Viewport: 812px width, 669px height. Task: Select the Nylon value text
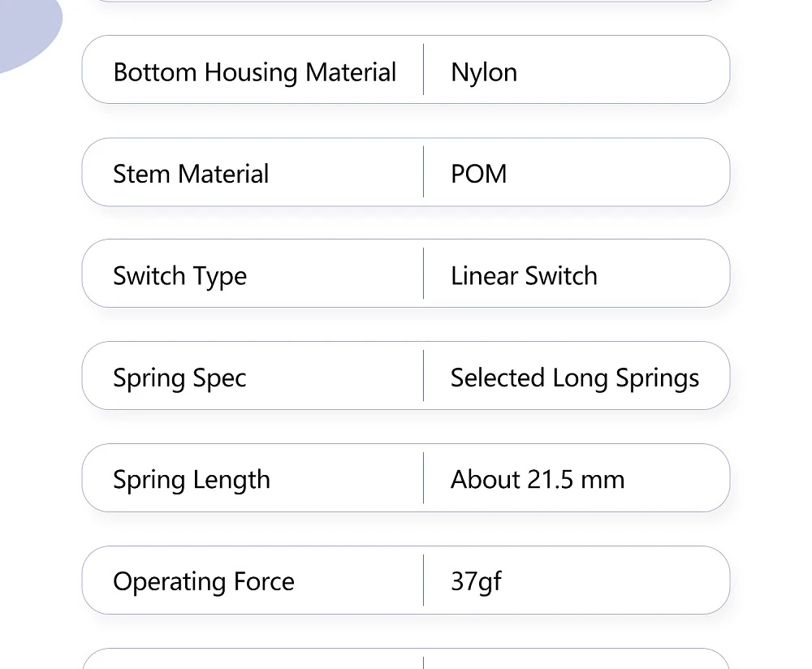click(x=484, y=72)
